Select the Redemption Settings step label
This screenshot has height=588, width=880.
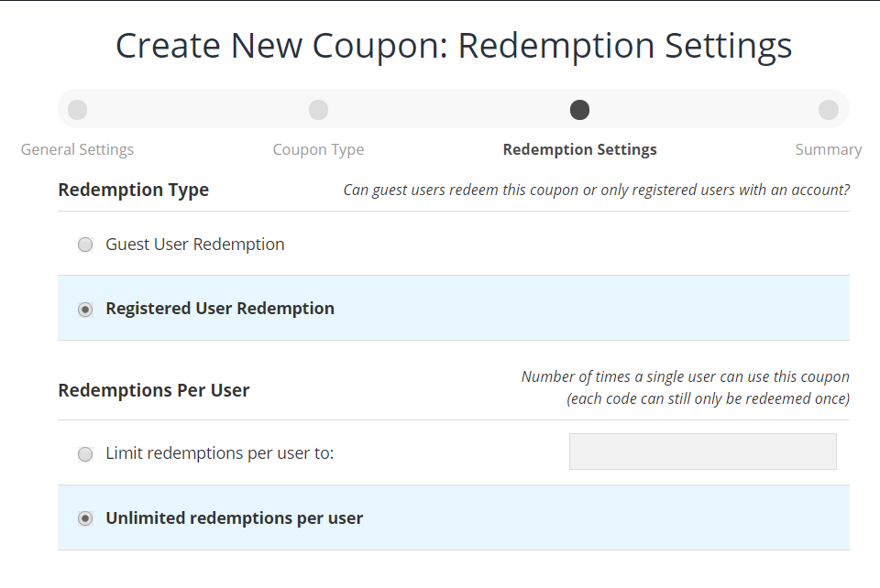click(579, 149)
